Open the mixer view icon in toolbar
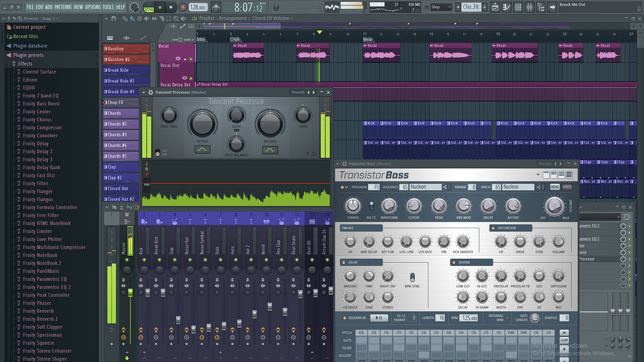The image size is (644, 362). [x=529, y=7]
